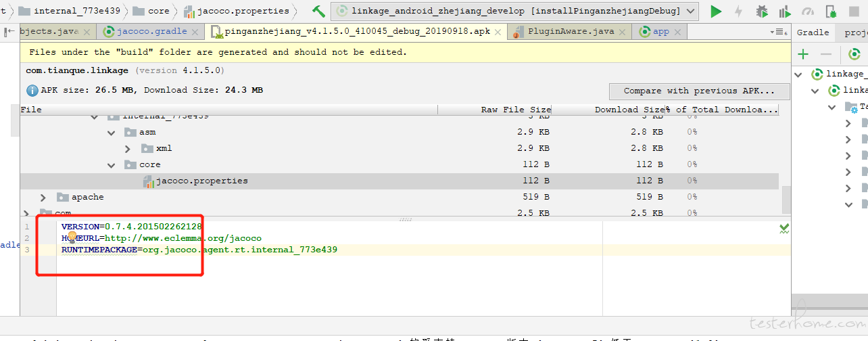Click the File column header

coord(229,110)
